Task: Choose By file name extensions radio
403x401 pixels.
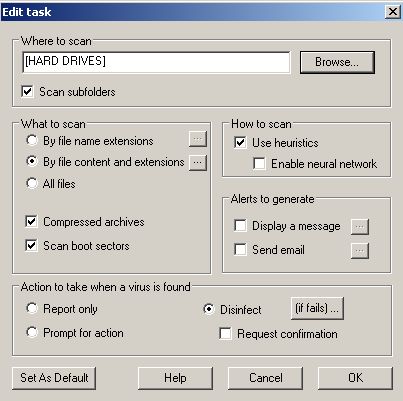Action: [x=32, y=140]
